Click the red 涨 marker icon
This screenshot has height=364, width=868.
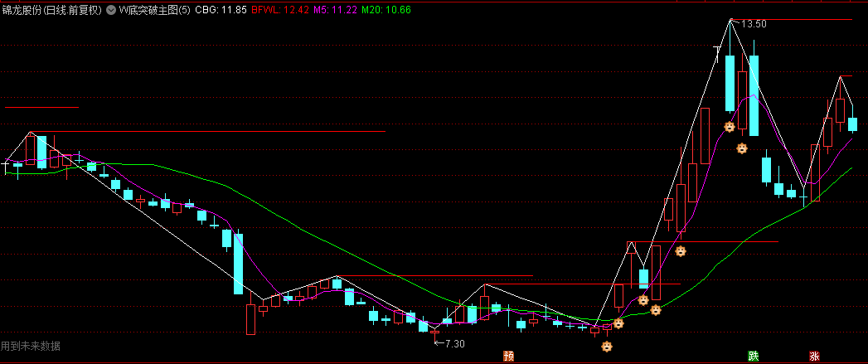click(814, 356)
